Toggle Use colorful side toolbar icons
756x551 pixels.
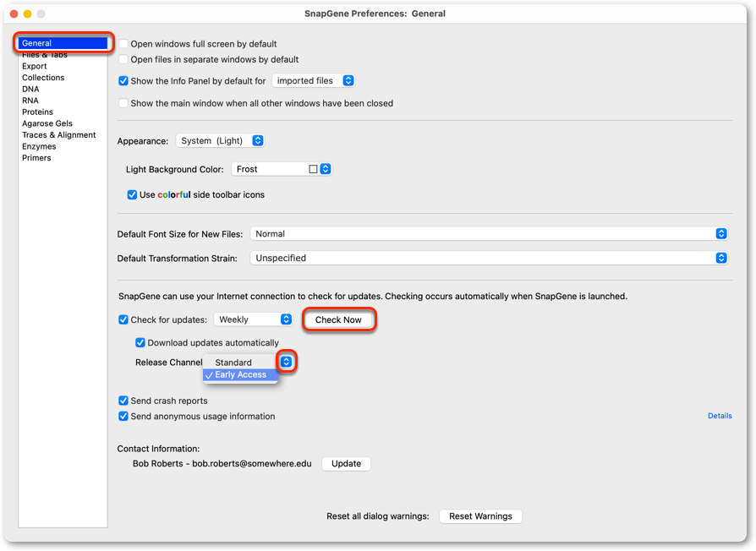132,194
